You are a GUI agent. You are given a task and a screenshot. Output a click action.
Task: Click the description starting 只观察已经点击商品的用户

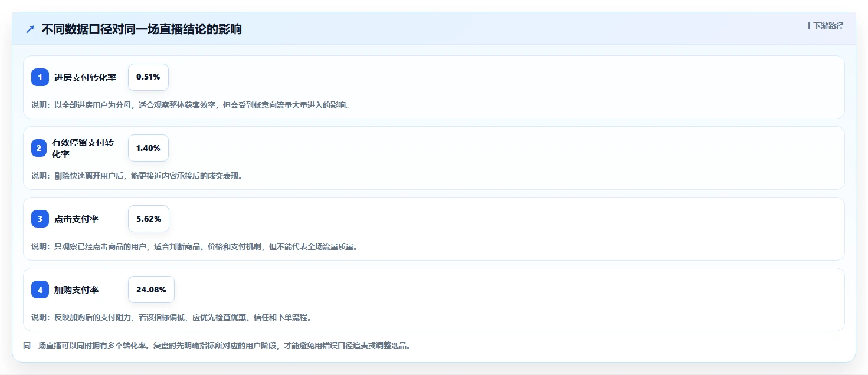[194, 246]
